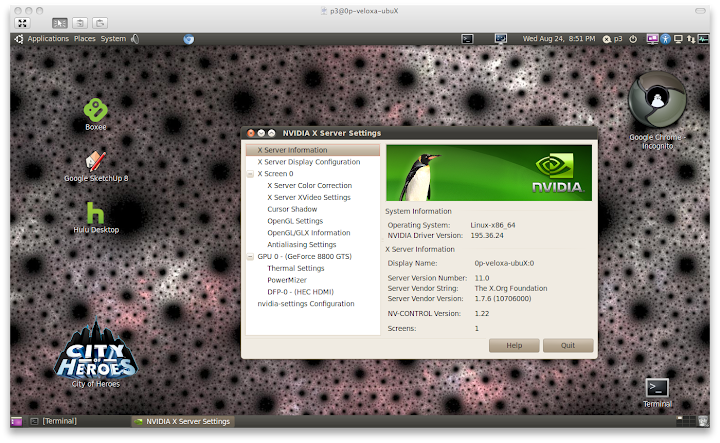Maximize the NVIDIA X Server Settings window

(x=271, y=133)
